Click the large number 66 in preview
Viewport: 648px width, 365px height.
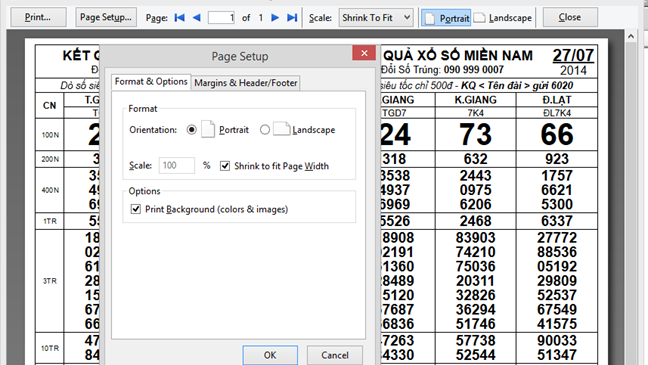557,135
